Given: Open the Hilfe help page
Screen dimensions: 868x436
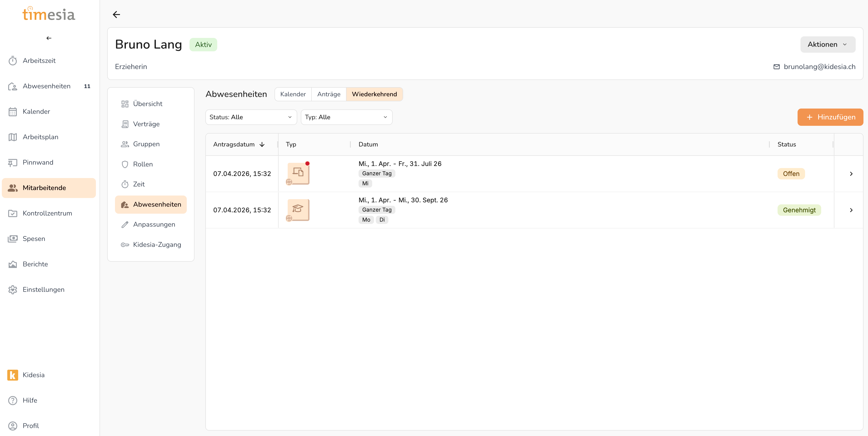Looking at the screenshot, I should coord(30,400).
